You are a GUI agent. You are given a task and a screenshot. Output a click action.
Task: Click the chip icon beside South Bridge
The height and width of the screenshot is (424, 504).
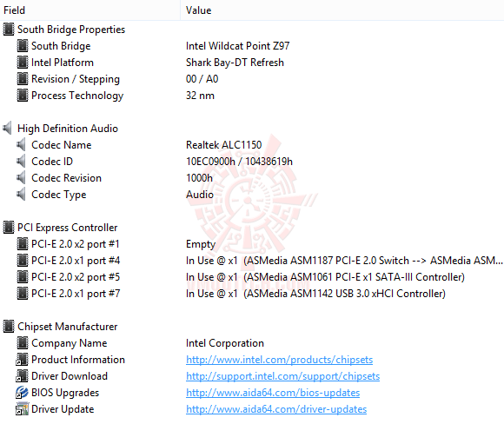pos(23,46)
